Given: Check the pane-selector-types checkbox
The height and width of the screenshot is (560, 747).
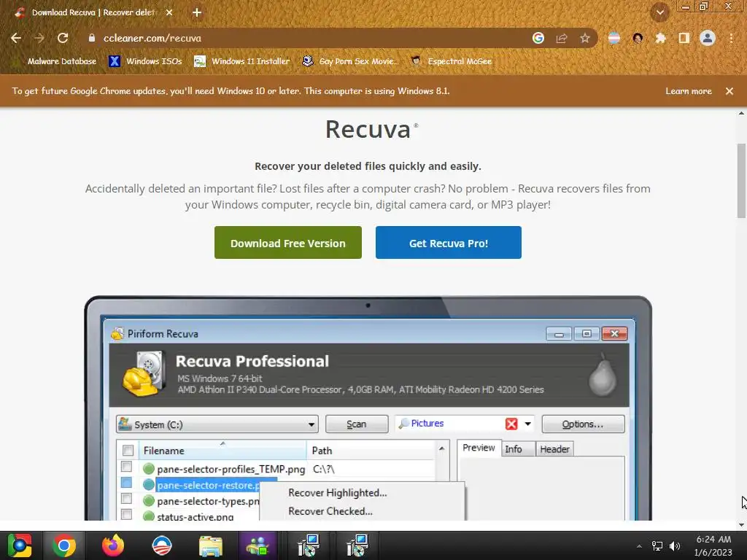Looking at the screenshot, I should [126, 499].
